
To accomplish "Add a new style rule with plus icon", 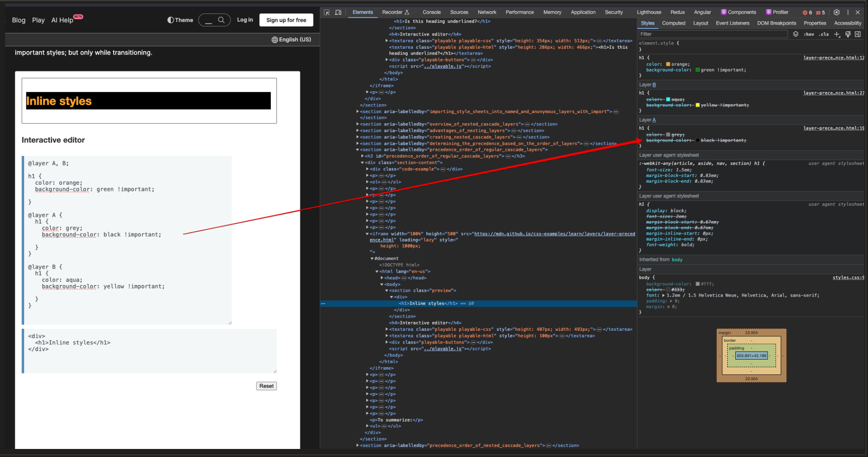I will click(x=837, y=34).
